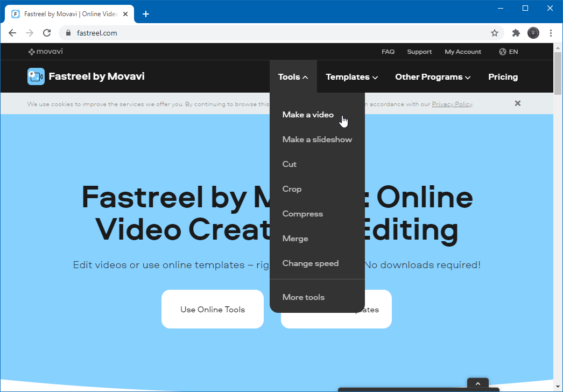The width and height of the screenshot is (563, 392).
Task: Collapse the Tools dropdown menu
Action: 293,77
